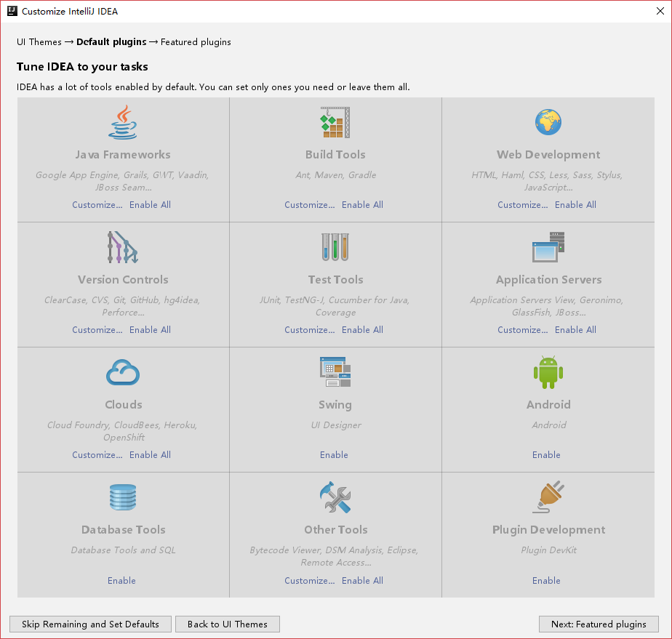Customize Application Servers plugins
The height and width of the screenshot is (639, 672).
(x=522, y=330)
